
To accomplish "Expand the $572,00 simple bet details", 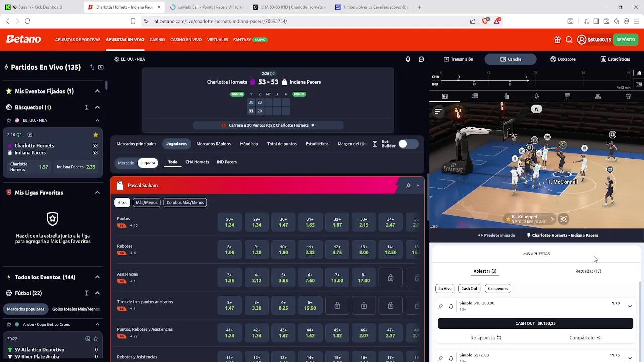I will [630, 358].
